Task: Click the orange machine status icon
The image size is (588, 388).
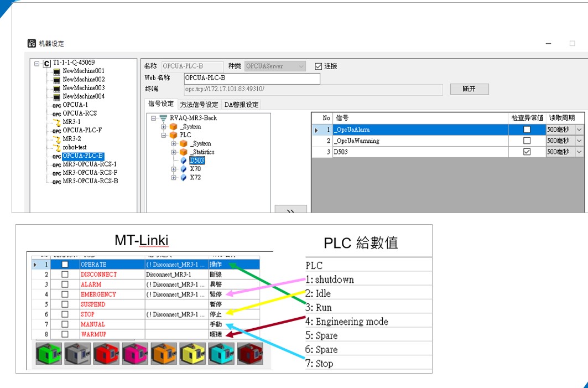Action: (x=164, y=353)
